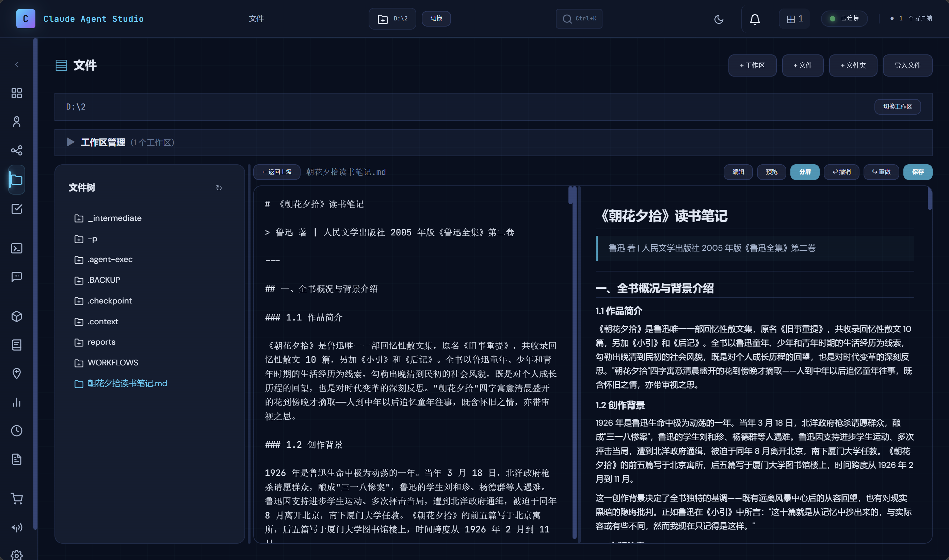Click the divider handle between tree and editor
The image size is (949, 560).
pos(249,354)
